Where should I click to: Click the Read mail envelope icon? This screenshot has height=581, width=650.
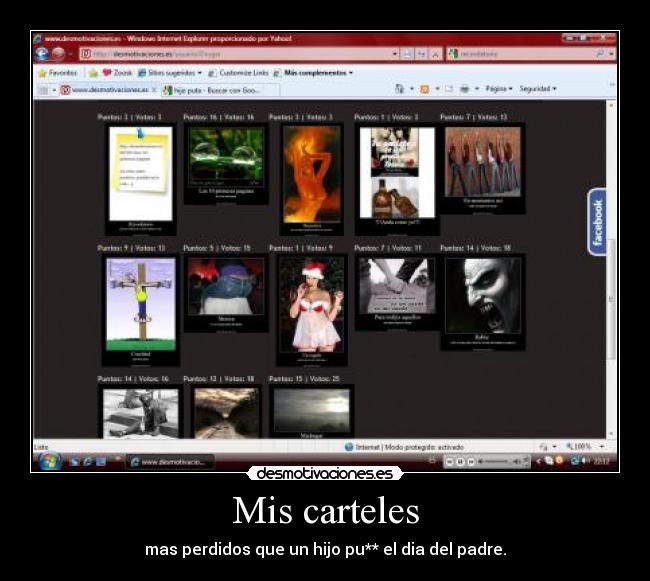point(449,89)
